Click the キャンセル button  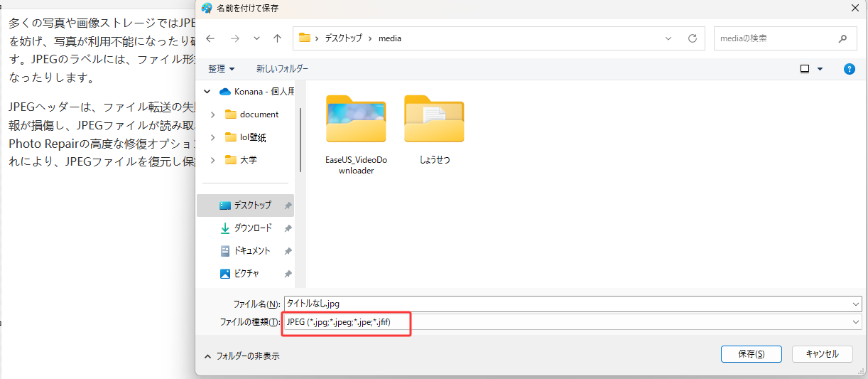(823, 353)
